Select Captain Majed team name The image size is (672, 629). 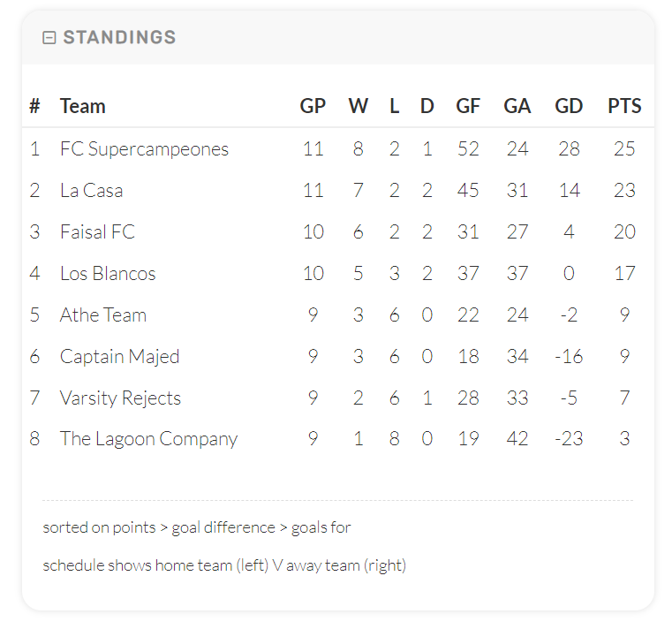(119, 357)
